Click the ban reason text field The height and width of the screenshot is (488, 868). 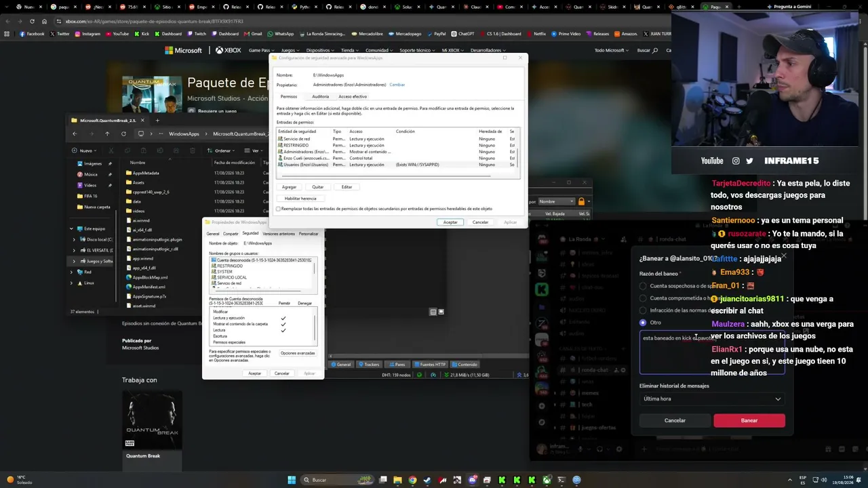(x=712, y=352)
